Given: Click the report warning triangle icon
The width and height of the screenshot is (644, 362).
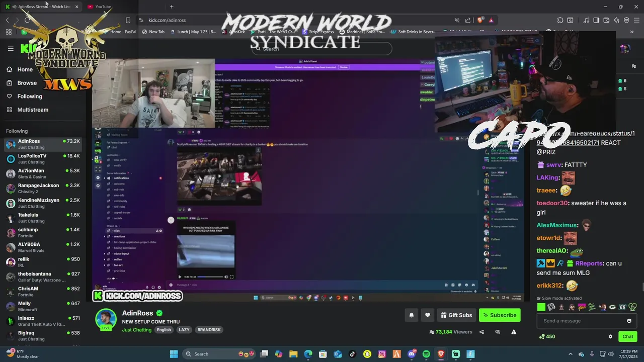Looking at the screenshot, I should coord(514,332).
